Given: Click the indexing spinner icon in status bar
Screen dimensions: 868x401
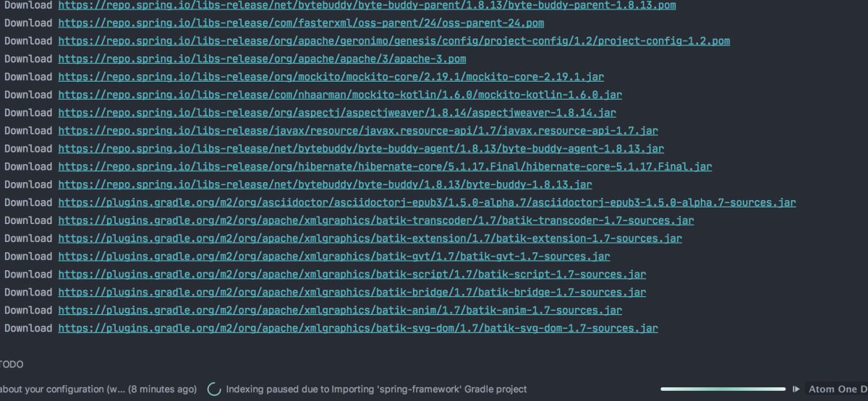Looking at the screenshot, I should [x=214, y=389].
